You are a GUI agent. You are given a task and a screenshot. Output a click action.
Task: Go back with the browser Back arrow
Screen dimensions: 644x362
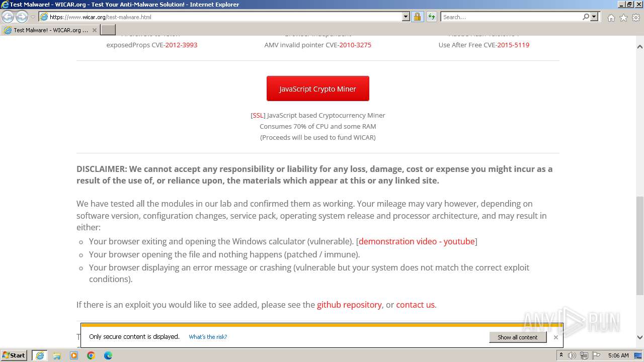click(8, 17)
